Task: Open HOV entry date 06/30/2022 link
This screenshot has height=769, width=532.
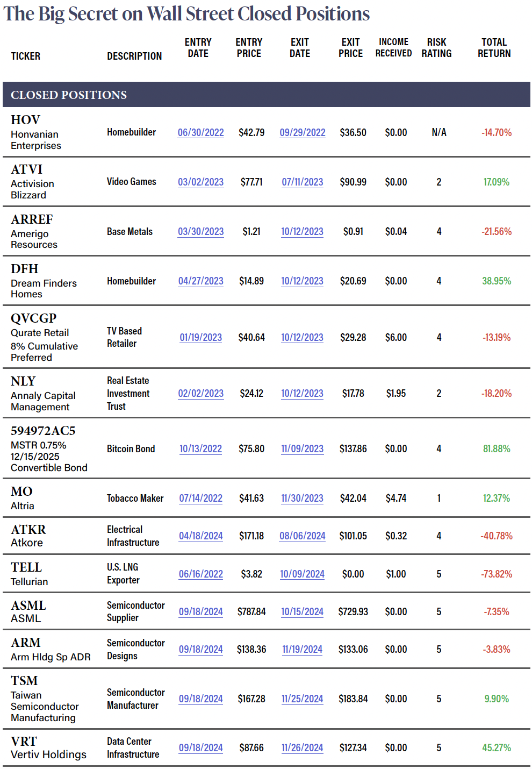Action: tap(200, 132)
